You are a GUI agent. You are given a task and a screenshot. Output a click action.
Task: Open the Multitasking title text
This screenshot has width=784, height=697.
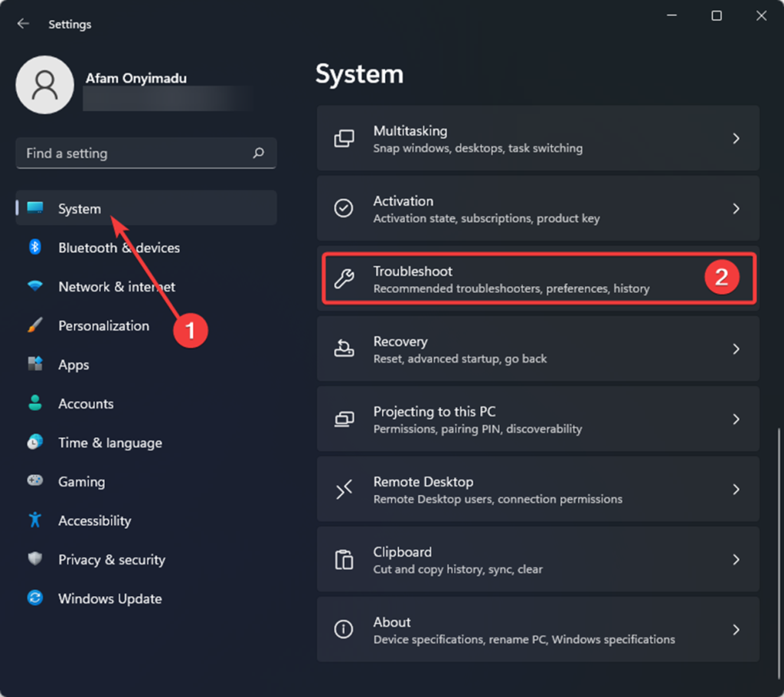[410, 131]
